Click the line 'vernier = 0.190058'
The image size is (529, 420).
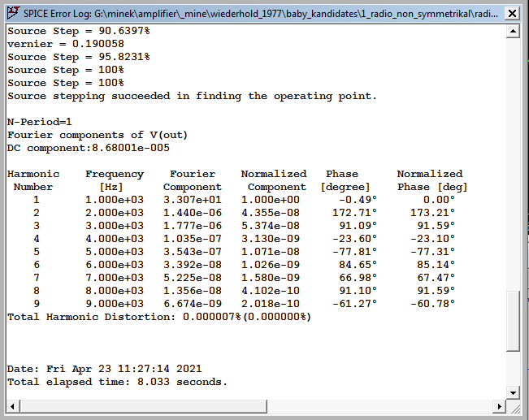pyautogui.click(x=66, y=44)
